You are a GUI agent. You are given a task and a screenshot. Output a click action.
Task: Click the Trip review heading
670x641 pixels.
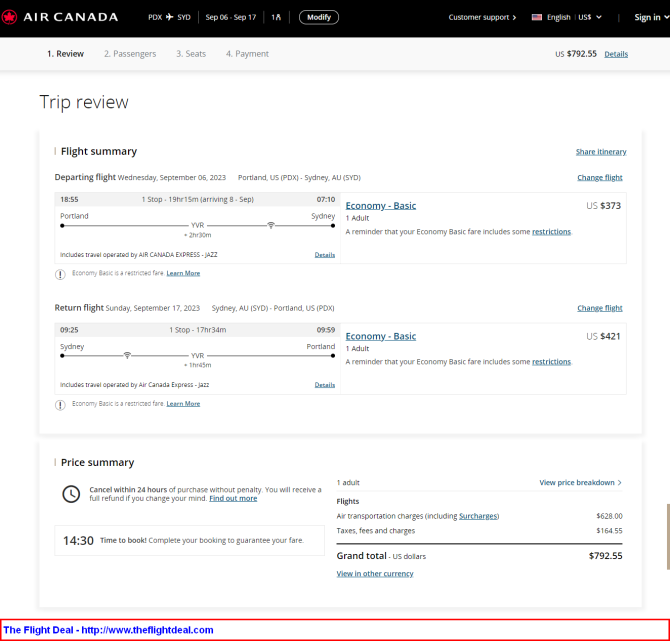(x=84, y=103)
